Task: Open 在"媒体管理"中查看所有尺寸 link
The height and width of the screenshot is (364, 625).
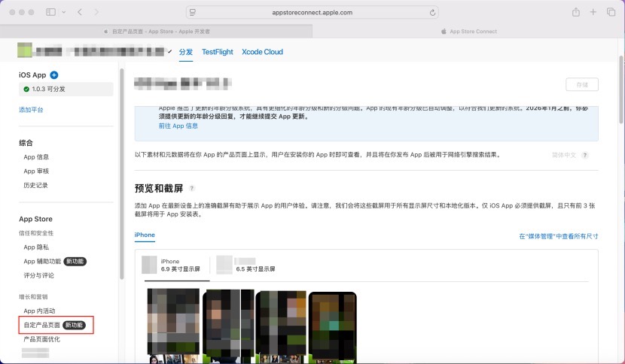Action: tap(559, 237)
